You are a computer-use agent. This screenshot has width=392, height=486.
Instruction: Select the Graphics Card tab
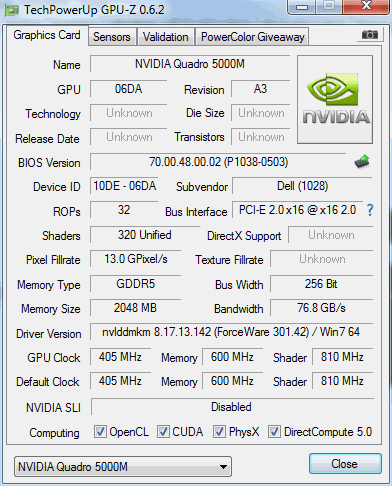tap(47, 35)
